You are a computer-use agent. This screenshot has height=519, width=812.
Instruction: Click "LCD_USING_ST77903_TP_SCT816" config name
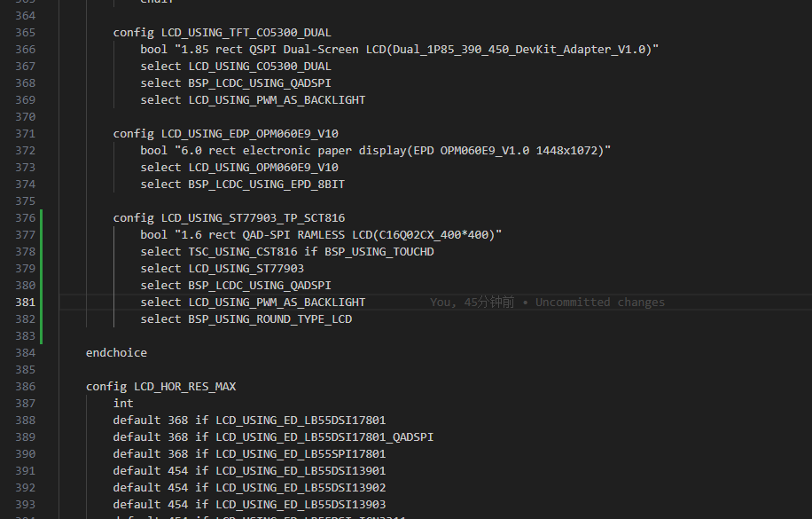[x=253, y=218]
